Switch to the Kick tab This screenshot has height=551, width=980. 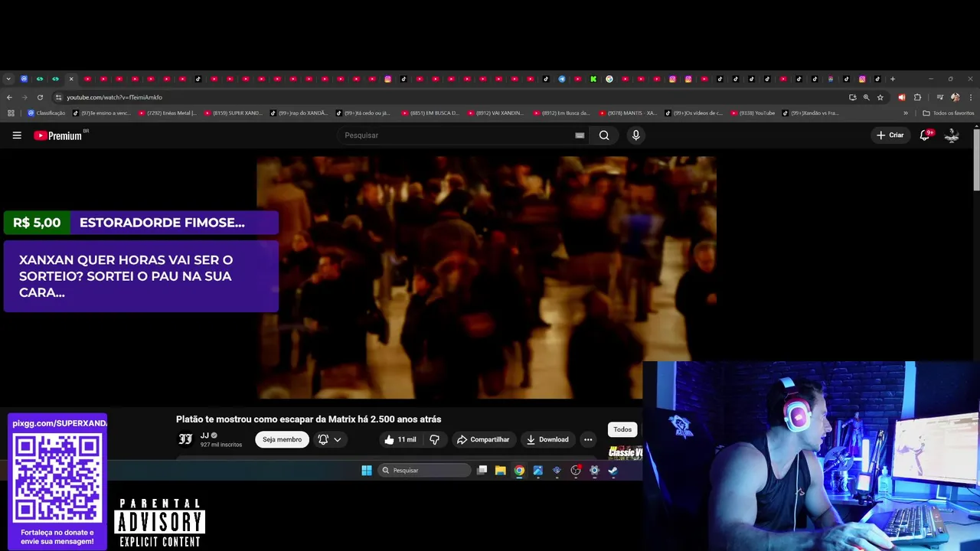click(x=593, y=79)
